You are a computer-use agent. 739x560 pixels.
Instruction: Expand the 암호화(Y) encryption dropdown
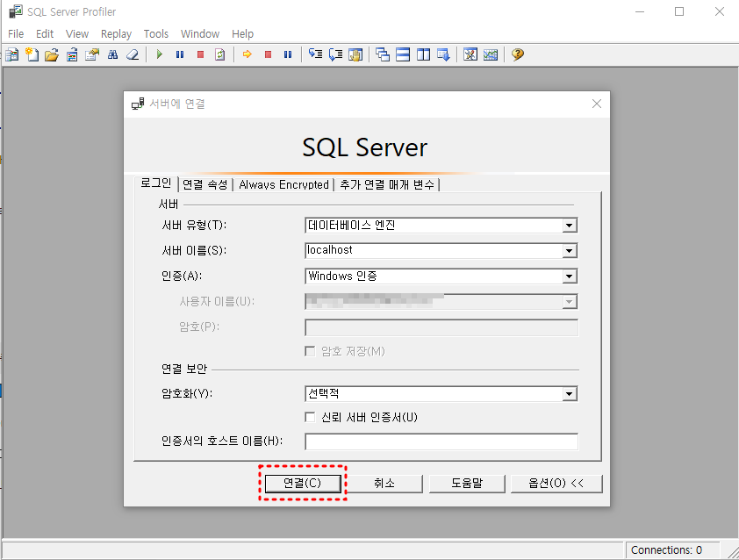click(570, 394)
